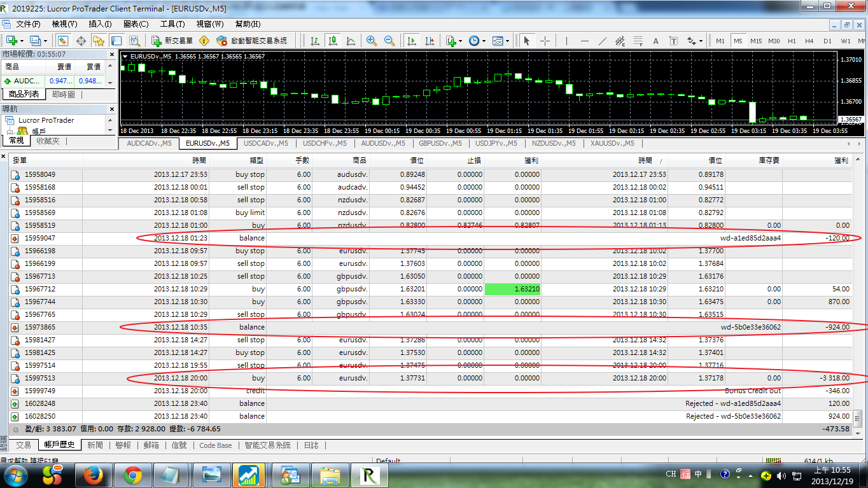Click the 新交易單 new order button
This screenshot has height=488, width=868.
[x=172, y=41]
